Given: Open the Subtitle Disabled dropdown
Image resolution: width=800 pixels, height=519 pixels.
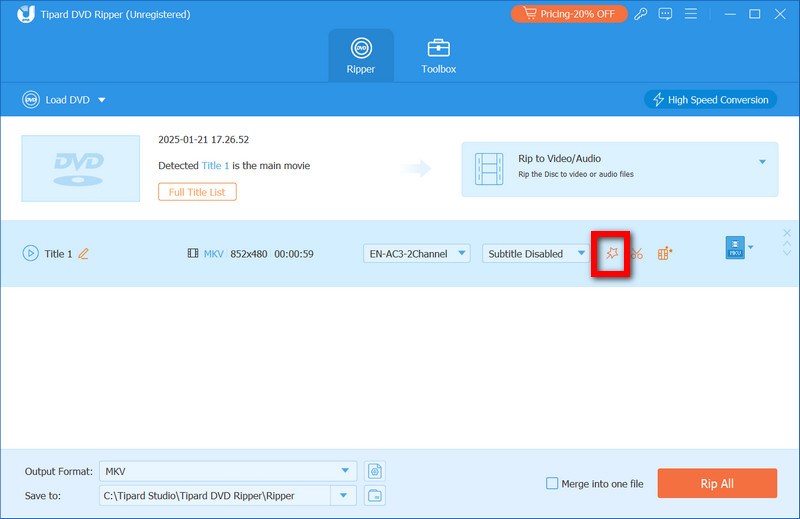Looking at the screenshot, I should tap(535, 254).
